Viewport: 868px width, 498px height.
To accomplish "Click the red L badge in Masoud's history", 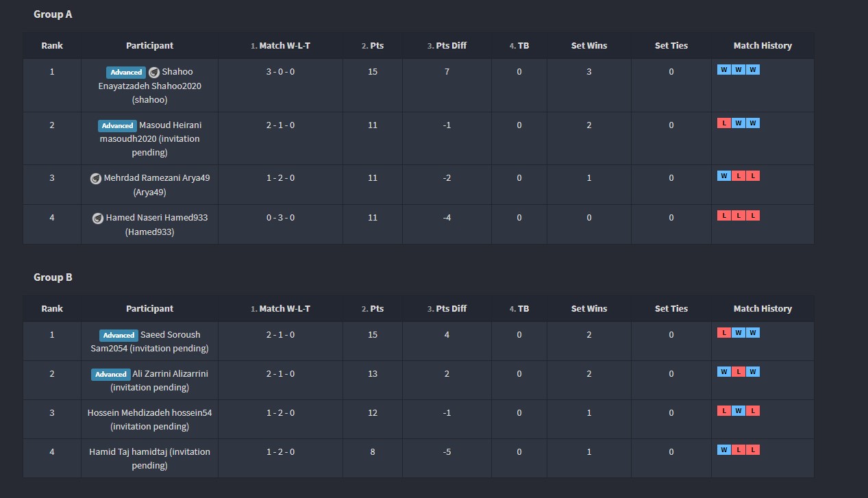I will (723, 123).
